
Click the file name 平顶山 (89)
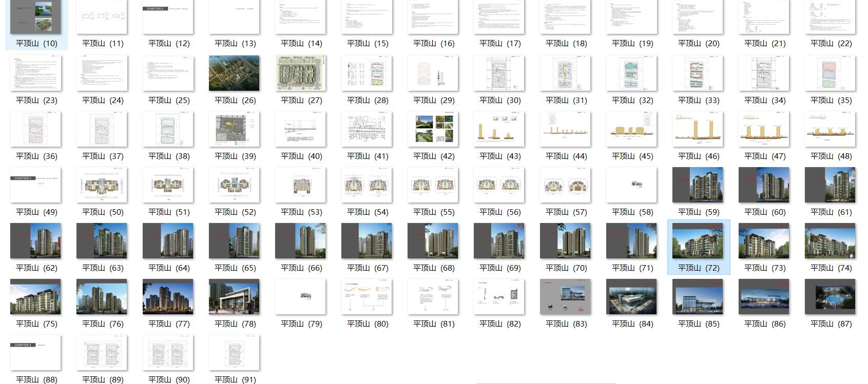pyautogui.click(x=103, y=379)
